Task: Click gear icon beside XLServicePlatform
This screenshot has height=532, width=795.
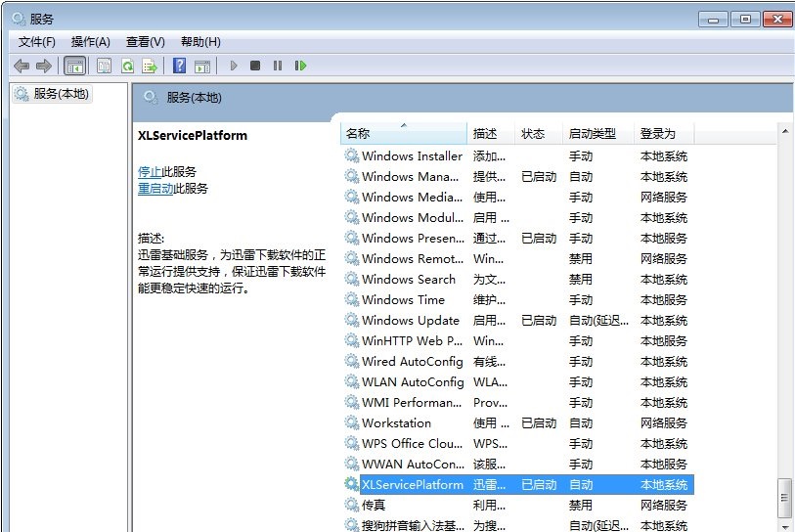Action: [x=351, y=484]
